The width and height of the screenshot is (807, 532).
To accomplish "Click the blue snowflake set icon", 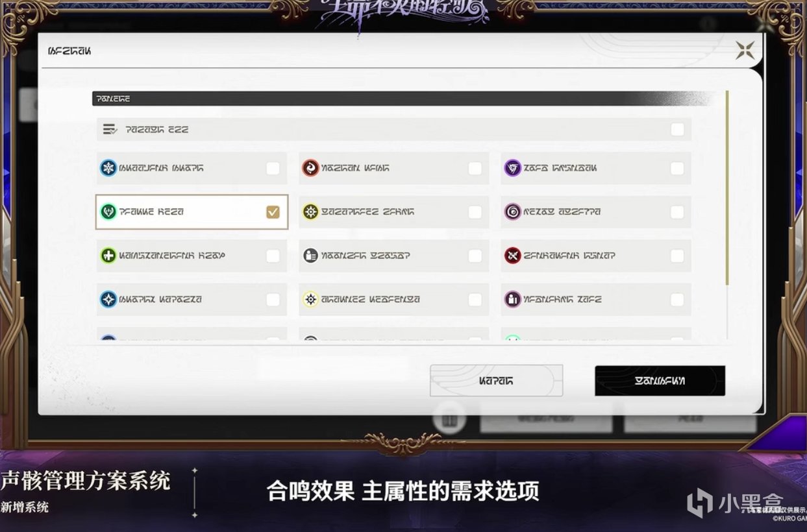I will [108, 169].
